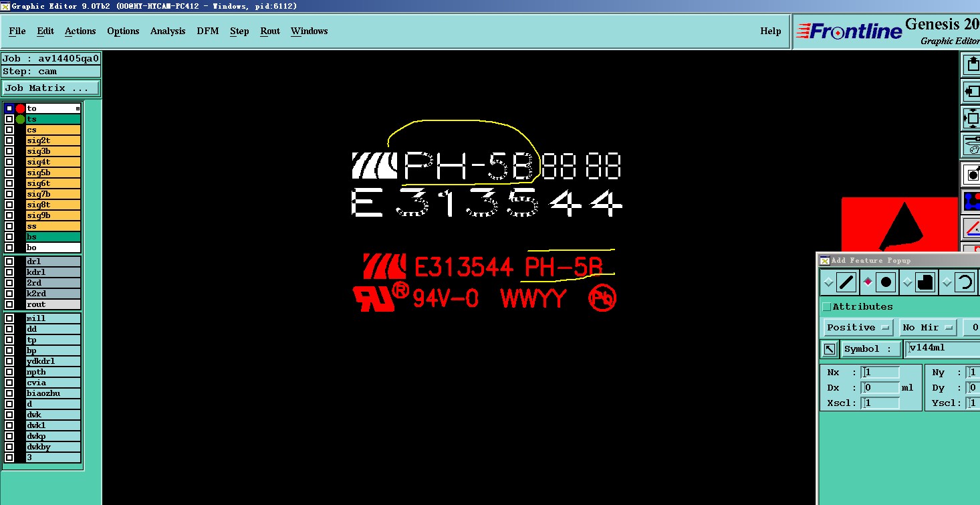Image resolution: width=980 pixels, height=505 pixels.
Task: Click the Dx input field
Action: coord(880,388)
